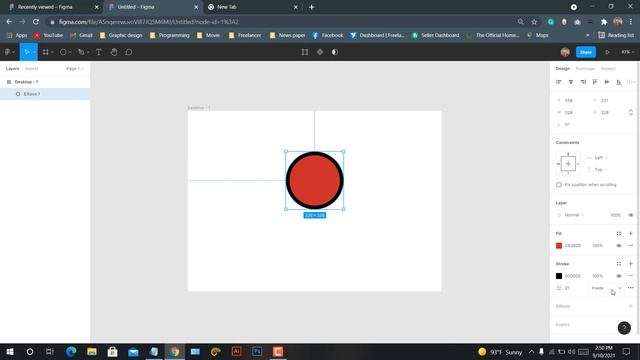Click the red fill color swatch
Image resolution: width=640 pixels, height=360 pixels.
tap(559, 246)
